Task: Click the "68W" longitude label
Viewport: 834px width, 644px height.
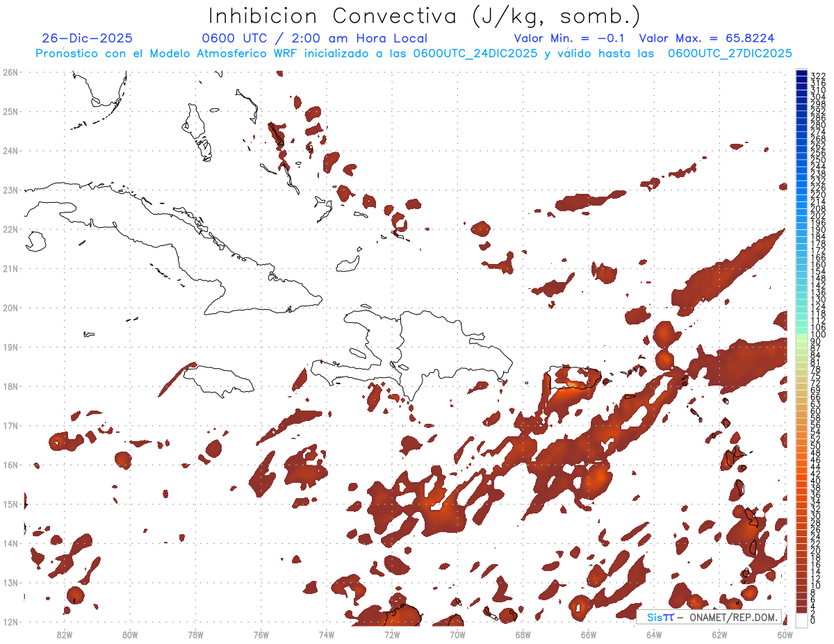Action: point(523,634)
